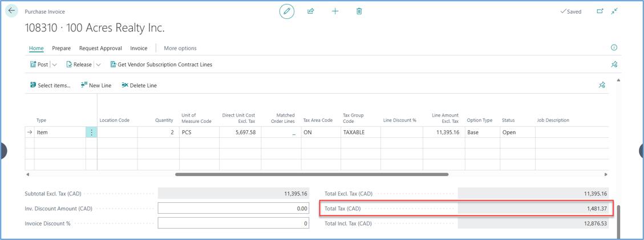Click Total Incl. Tax value 12,876.53
Screen dimensions: 644x240
[533, 223]
